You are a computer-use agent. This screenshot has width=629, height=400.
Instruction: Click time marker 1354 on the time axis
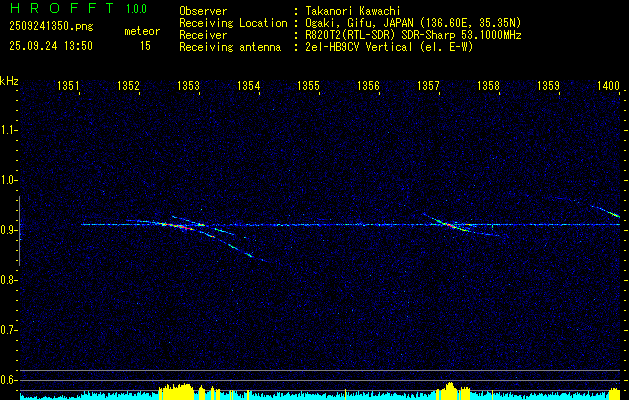point(249,86)
